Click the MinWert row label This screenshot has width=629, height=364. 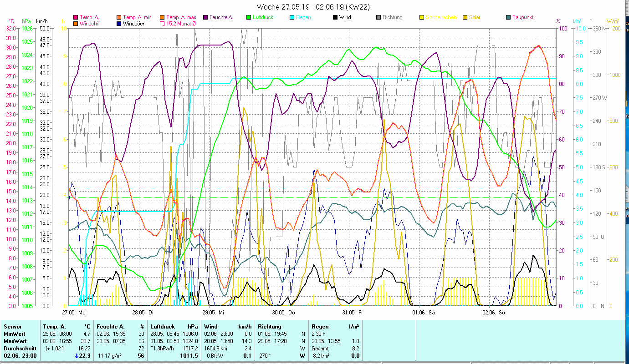(x=15, y=334)
